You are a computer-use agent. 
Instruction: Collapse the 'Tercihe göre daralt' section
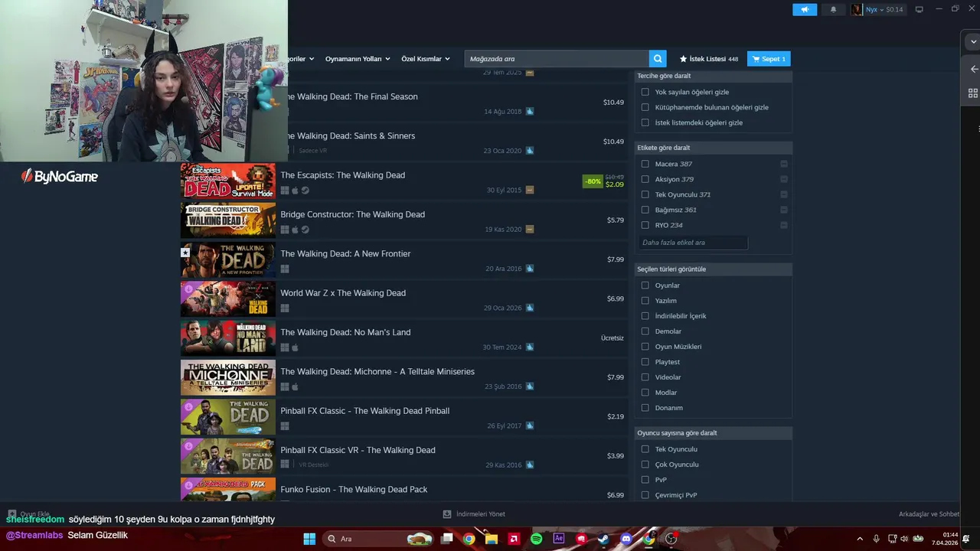714,76
